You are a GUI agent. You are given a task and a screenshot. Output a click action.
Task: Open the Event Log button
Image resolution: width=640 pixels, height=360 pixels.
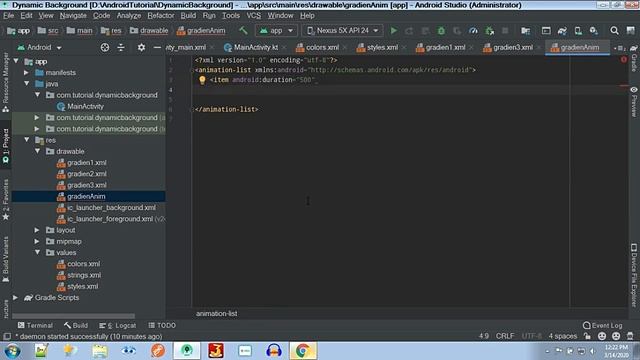[x=603, y=325]
